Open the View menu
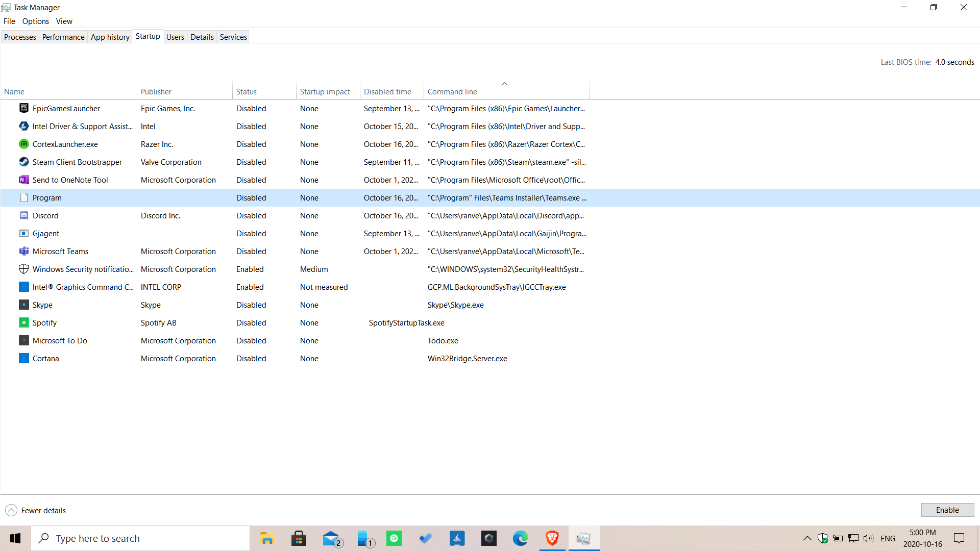The width and height of the screenshot is (980, 551). point(64,21)
